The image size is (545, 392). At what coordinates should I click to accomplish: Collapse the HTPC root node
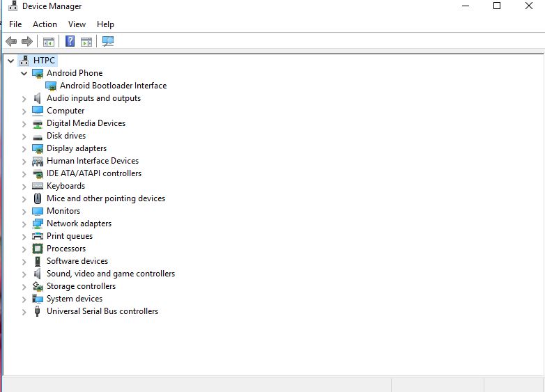[10, 61]
